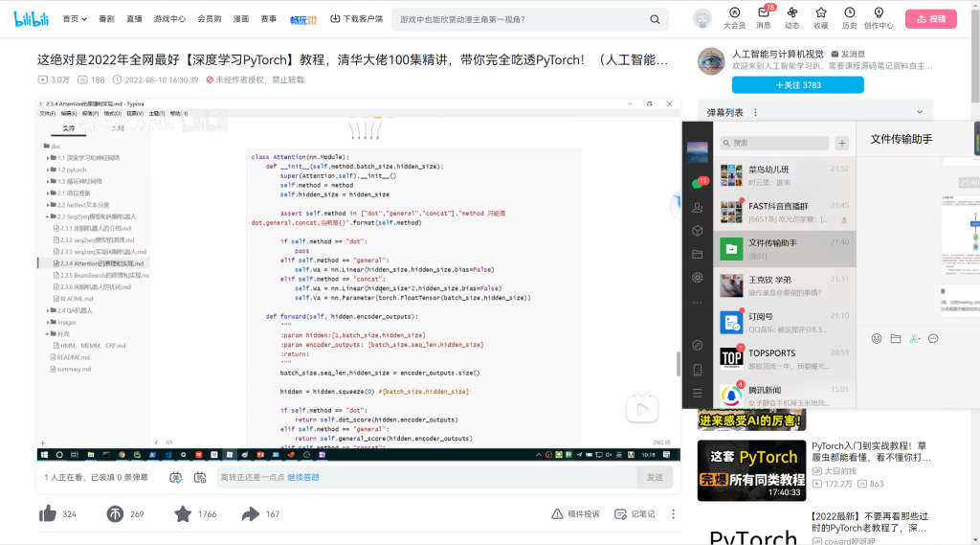Expand 1.1 深度学习和神经网络 folder
Image resolution: width=980 pixels, height=545 pixels.
[48, 158]
